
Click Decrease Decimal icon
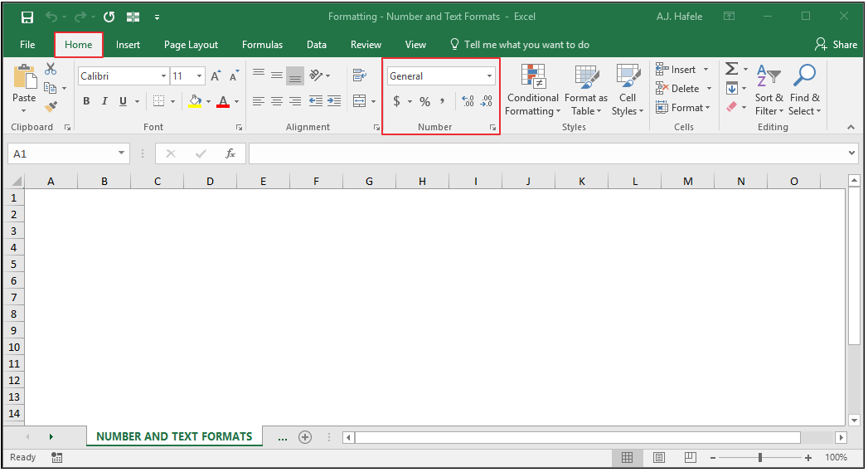pos(486,101)
